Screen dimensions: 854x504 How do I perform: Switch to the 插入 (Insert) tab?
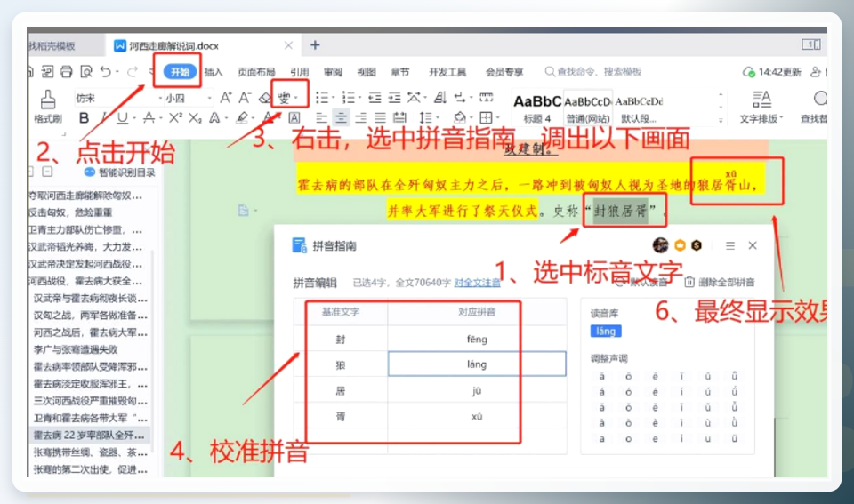click(x=213, y=72)
